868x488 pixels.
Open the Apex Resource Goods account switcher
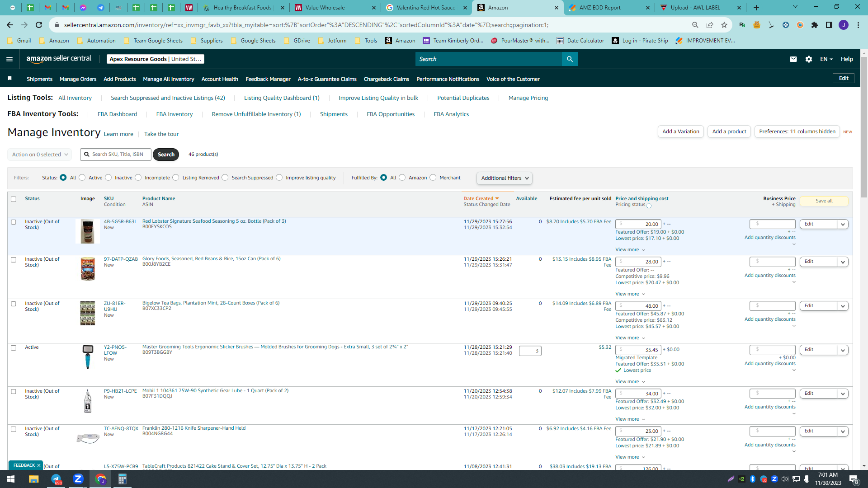click(x=156, y=59)
